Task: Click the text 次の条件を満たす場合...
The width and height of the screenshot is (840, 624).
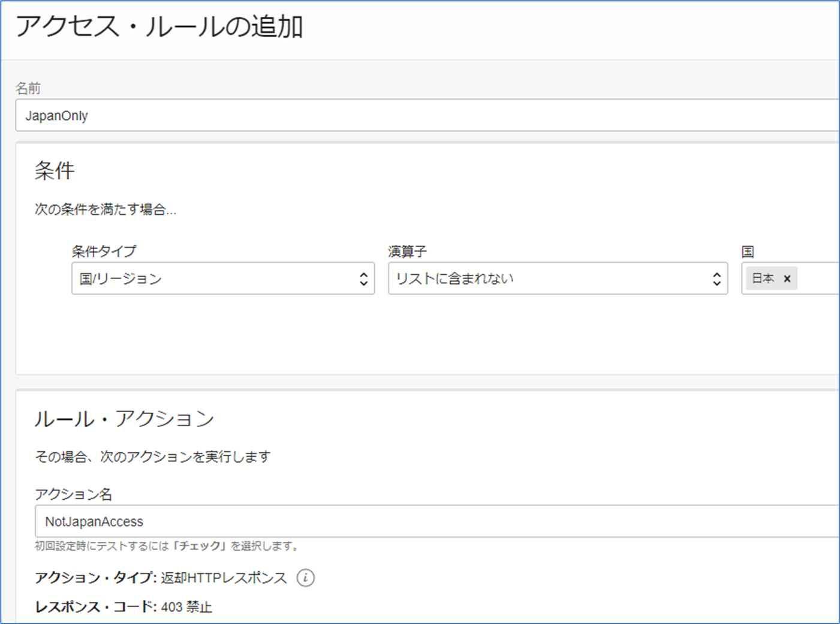Action: pyautogui.click(x=106, y=209)
